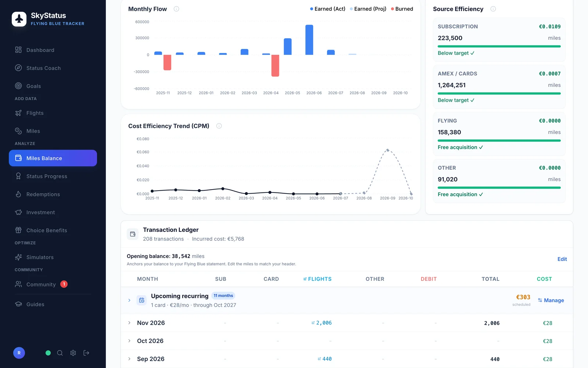
Task: Toggle Earned (Proj) legend series
Action: click(368, 9)
